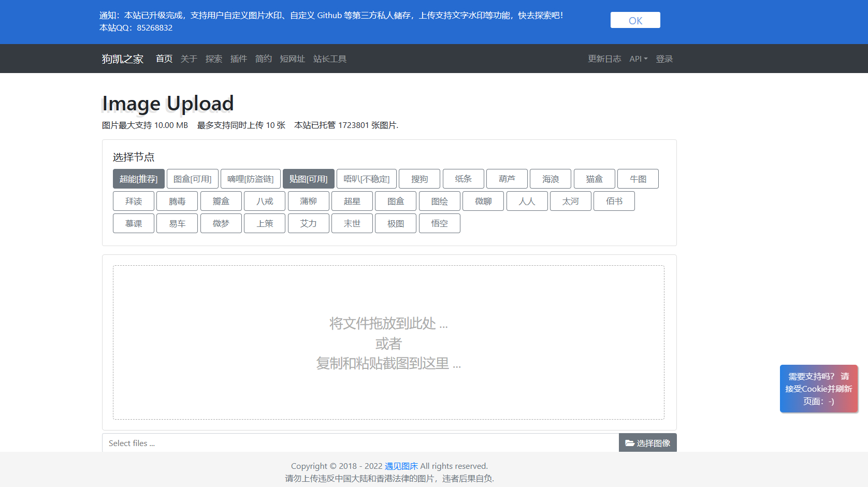Viewport: 868px width, 487px height.
Task: Pick the 上策 node button
Action: click(x=265, y=223)
